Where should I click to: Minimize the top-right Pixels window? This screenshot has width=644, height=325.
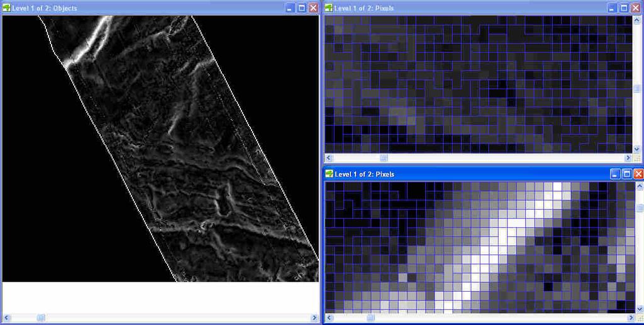tap(612, 8)
